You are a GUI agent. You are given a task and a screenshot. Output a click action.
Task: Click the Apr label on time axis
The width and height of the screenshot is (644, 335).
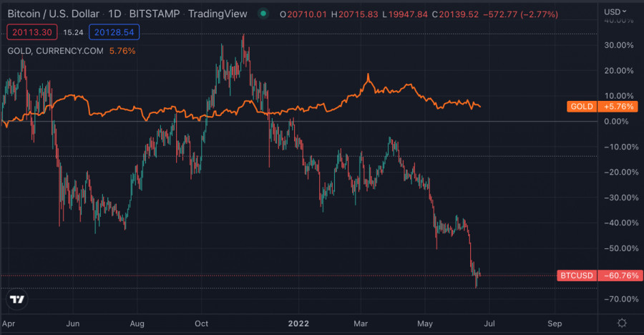coord(8,324)
